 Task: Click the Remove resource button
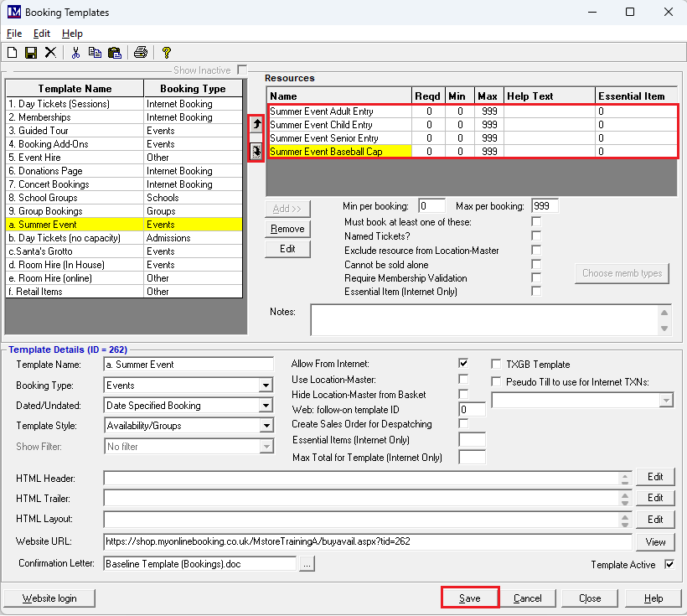(287, 229)
